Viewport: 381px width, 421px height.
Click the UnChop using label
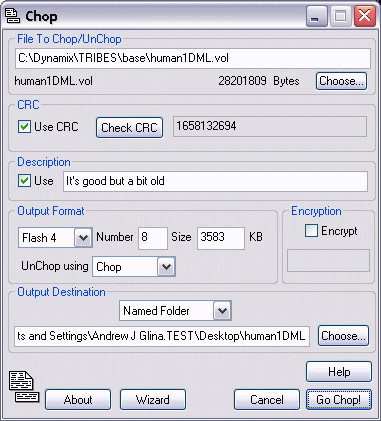(55, 266)
